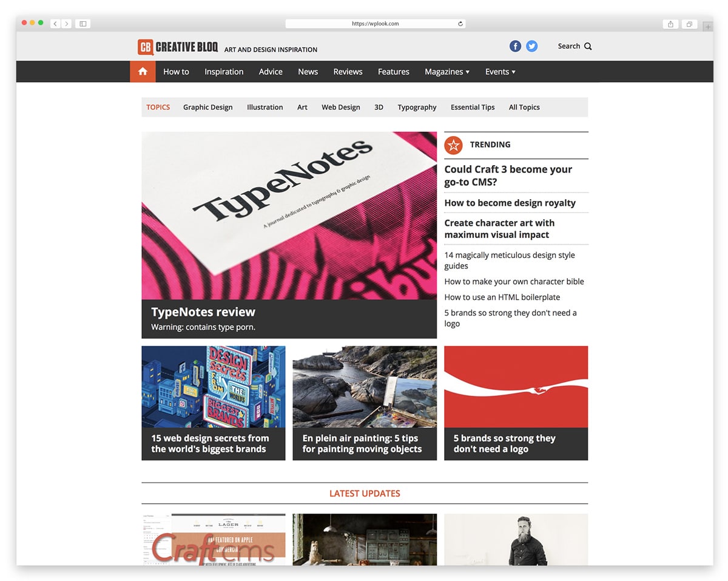Open the Inspiration menu item

point(224,72)
